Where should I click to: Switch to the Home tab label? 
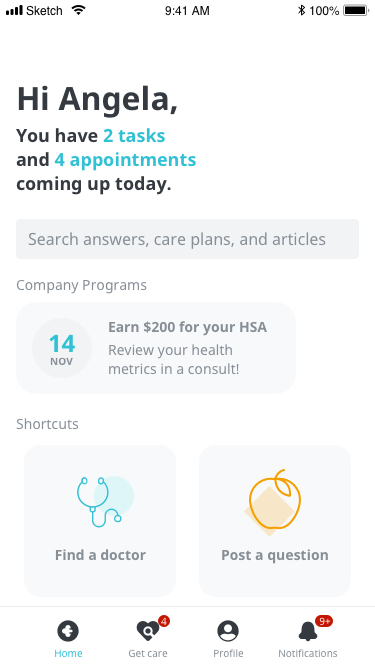point(68,653)
